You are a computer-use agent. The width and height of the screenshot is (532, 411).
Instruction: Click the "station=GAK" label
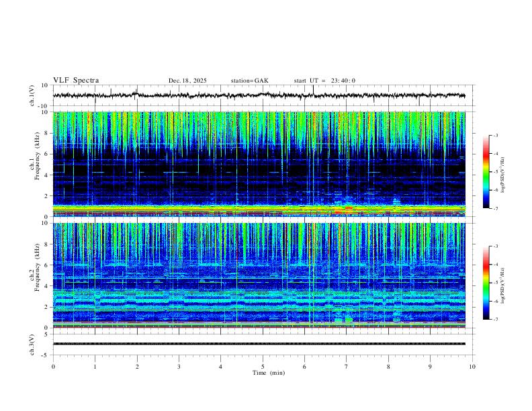pyautogui.click(x=249, y=81)
